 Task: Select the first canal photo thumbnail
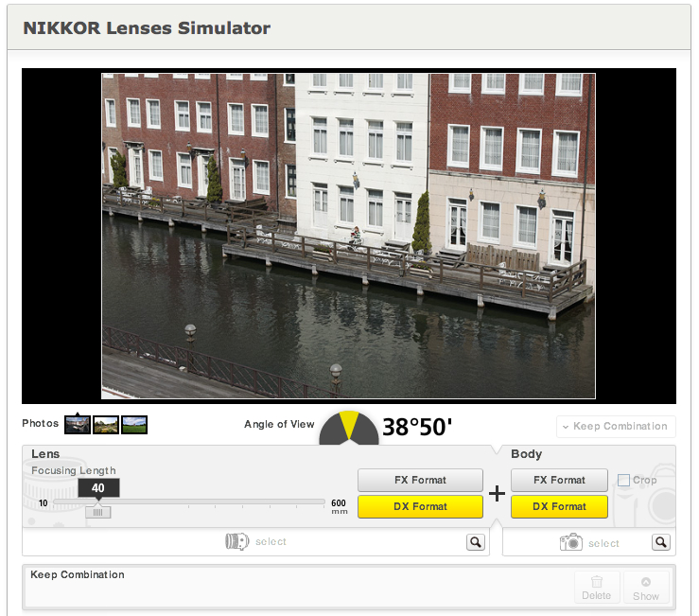tap(77, 425)
